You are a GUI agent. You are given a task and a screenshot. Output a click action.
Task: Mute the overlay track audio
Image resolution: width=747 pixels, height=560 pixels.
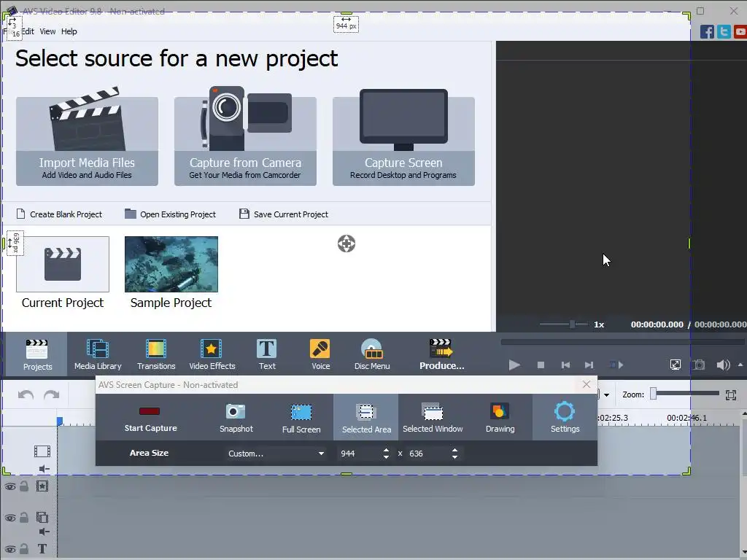(44, 532)
